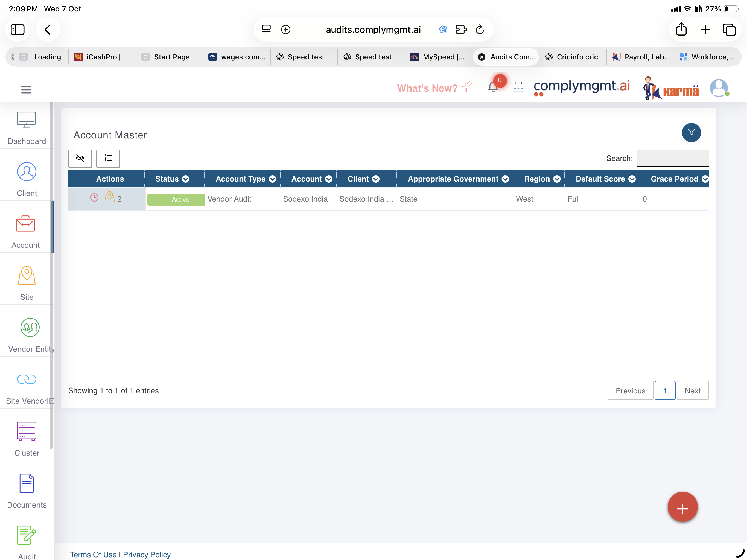
Task: Select page 1 in pagination
Action: pyautogui.click(x=665, y=390)
